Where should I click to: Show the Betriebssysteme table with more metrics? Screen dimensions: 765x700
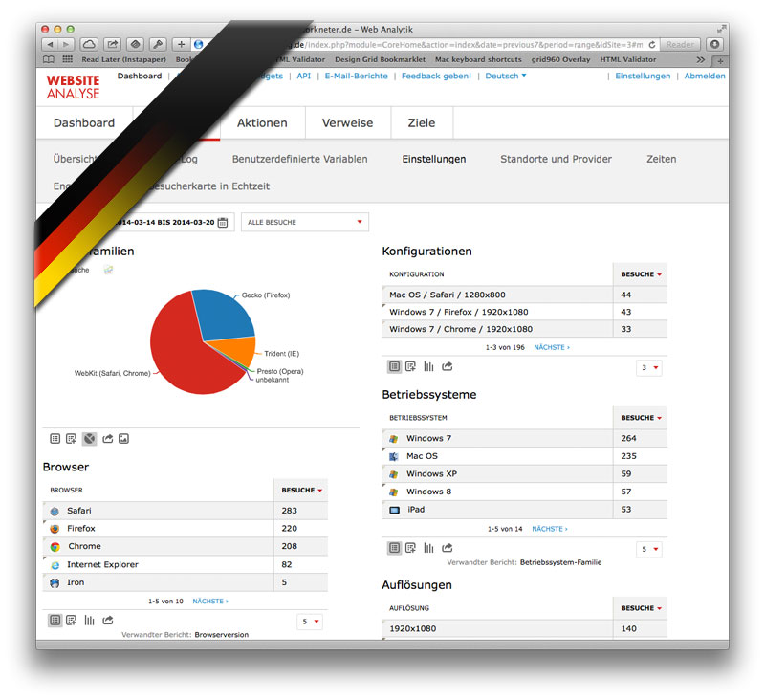pos(410,548)
